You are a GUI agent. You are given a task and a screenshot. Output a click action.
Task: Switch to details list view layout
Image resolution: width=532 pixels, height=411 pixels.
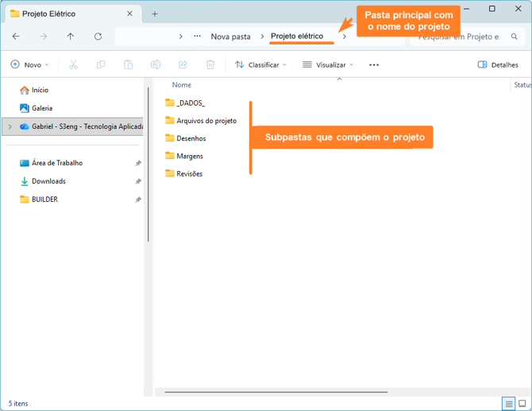click(508, 404)
